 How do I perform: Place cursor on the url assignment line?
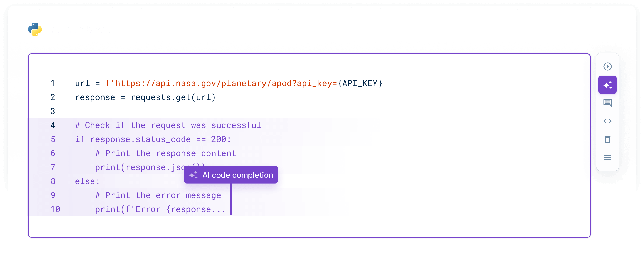click(231, 83)
